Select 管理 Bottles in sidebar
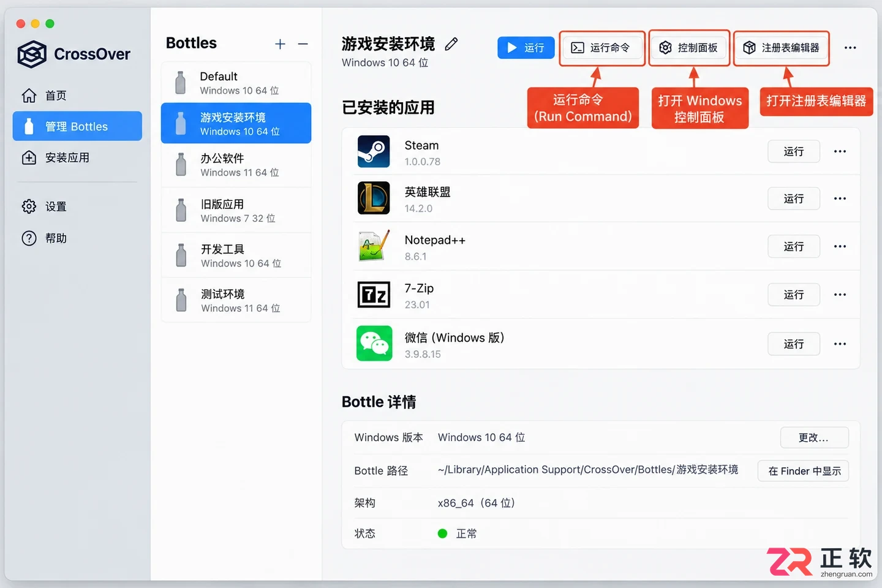The image size is (882, 588). point(77,126)
